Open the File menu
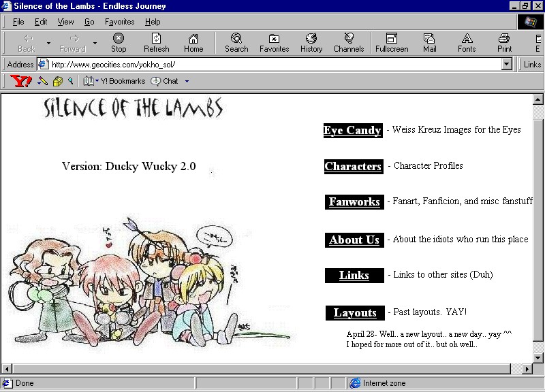The width and height of the screenshot is (545, 392). [18, 22]
